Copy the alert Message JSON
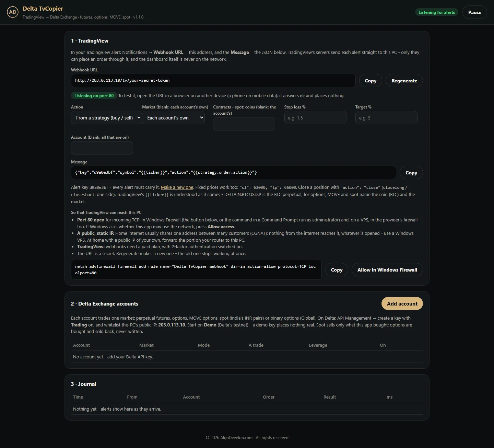This screenshot has height=448, width=494. pos(411,173)
